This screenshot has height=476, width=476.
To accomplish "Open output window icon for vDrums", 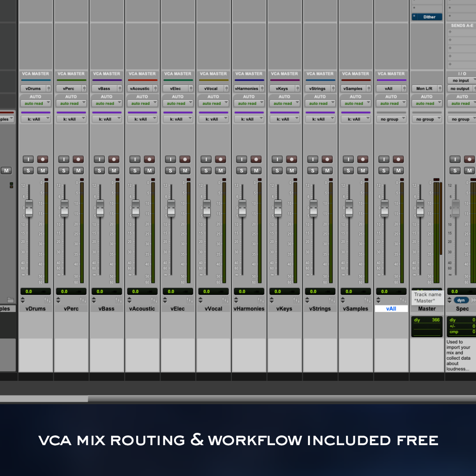I will pos(48,300).
